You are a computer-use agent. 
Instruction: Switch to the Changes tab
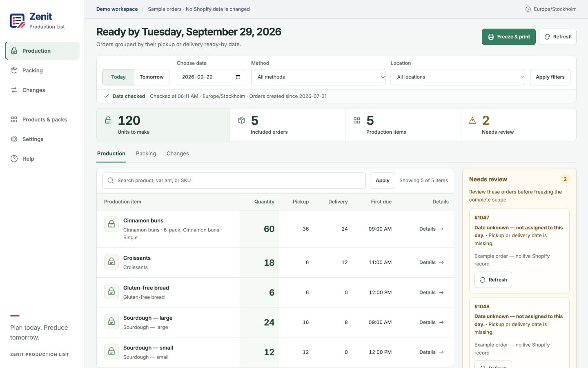178,154
